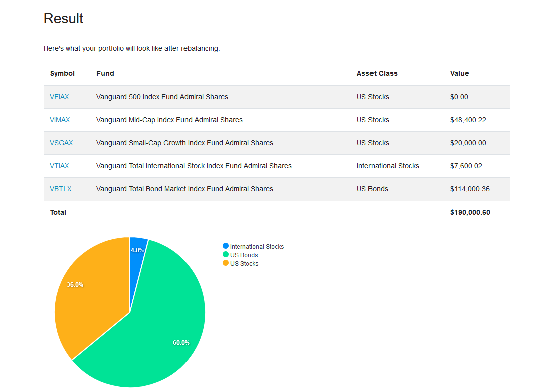
Task: Click the Value column header
Action: (x=459, y=74)
